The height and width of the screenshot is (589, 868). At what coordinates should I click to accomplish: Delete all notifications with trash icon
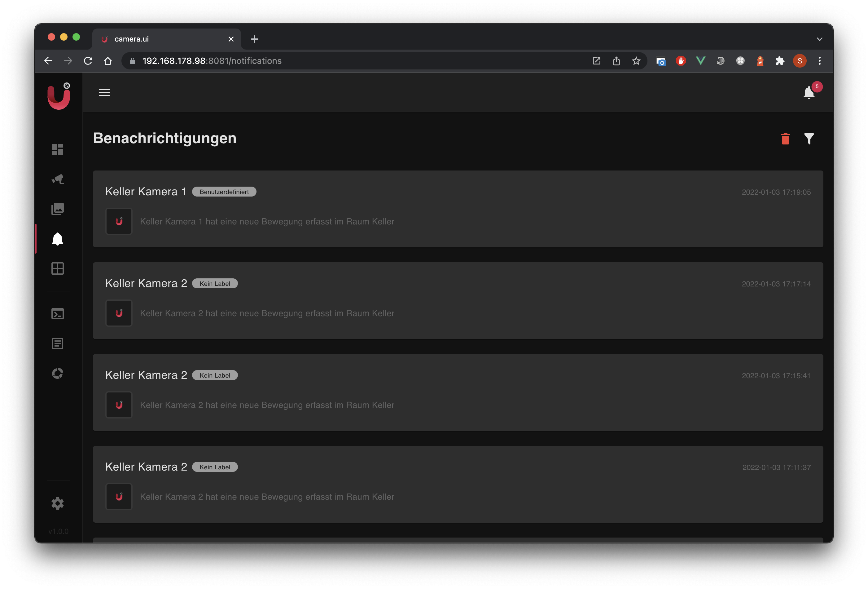[786, 139]
